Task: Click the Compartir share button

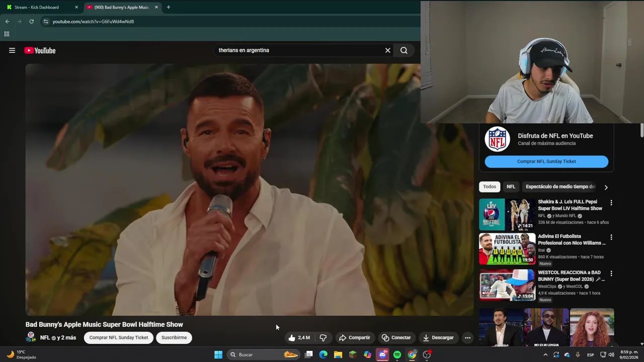Action: point(354,337)
